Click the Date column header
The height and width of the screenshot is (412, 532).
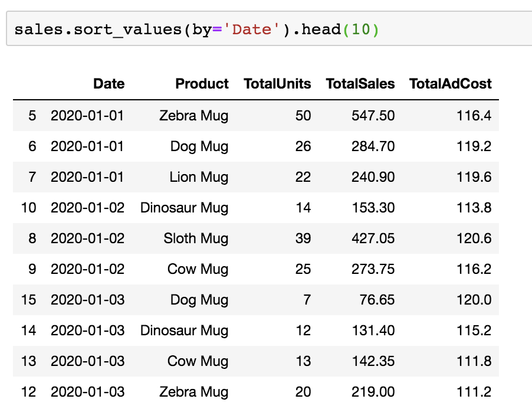tap(109, 84)
